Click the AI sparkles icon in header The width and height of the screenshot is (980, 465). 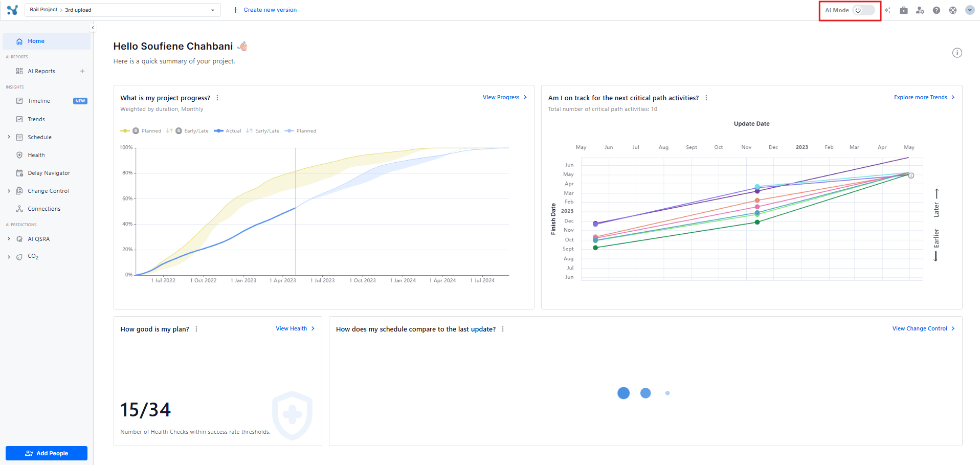(887, 10)
